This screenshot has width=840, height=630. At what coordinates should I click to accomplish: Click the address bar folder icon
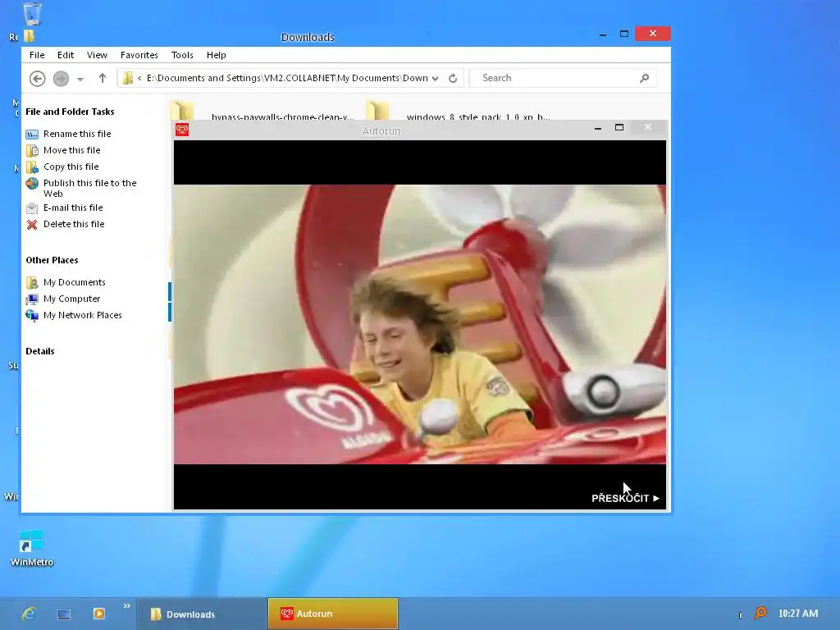(x=127, y=78)
